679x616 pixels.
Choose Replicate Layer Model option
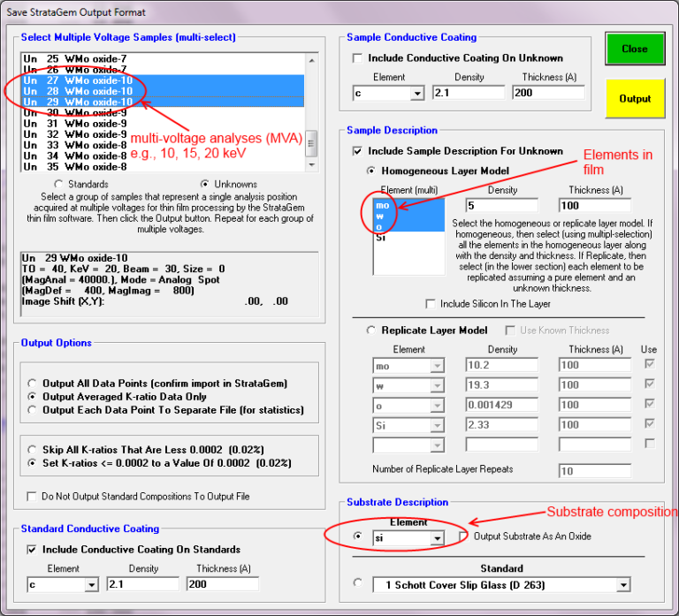(x=370, y=331)
